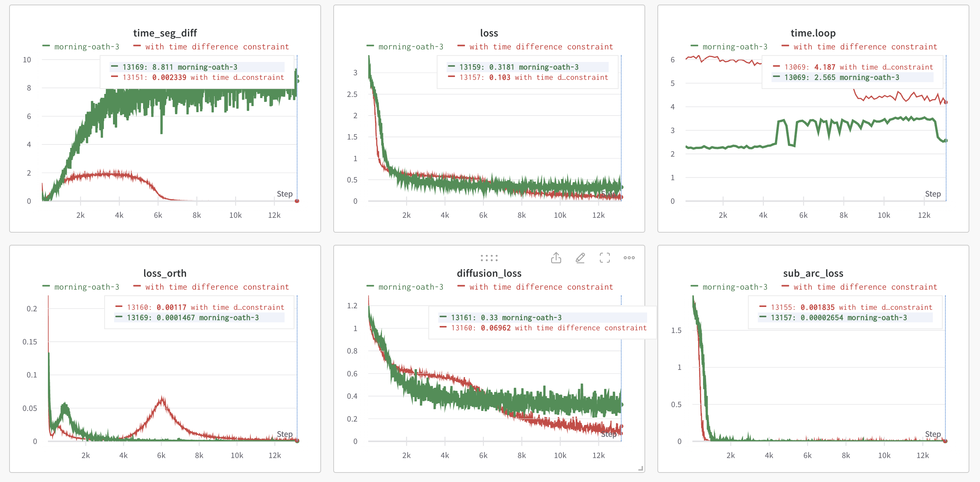Click the Step axis label in time_seg_diff chart
This screenshot has height=482, width=980.
pos(285,194)
